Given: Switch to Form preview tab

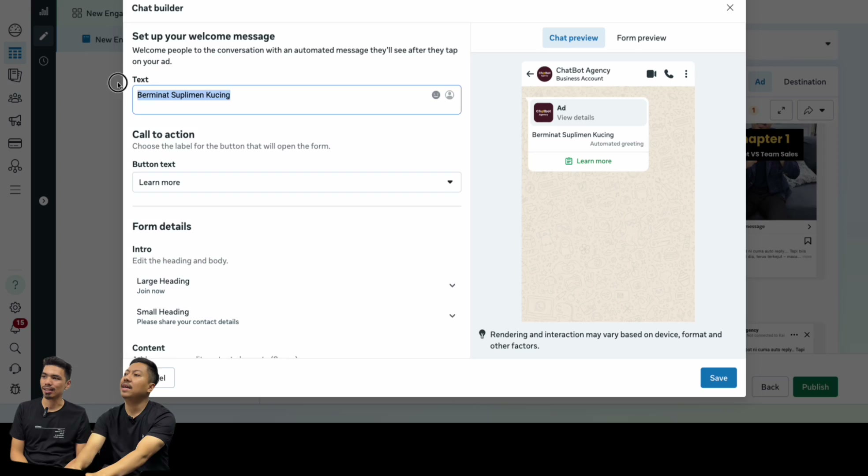Looking at the screenshot, I should click(x=641, y=38).
